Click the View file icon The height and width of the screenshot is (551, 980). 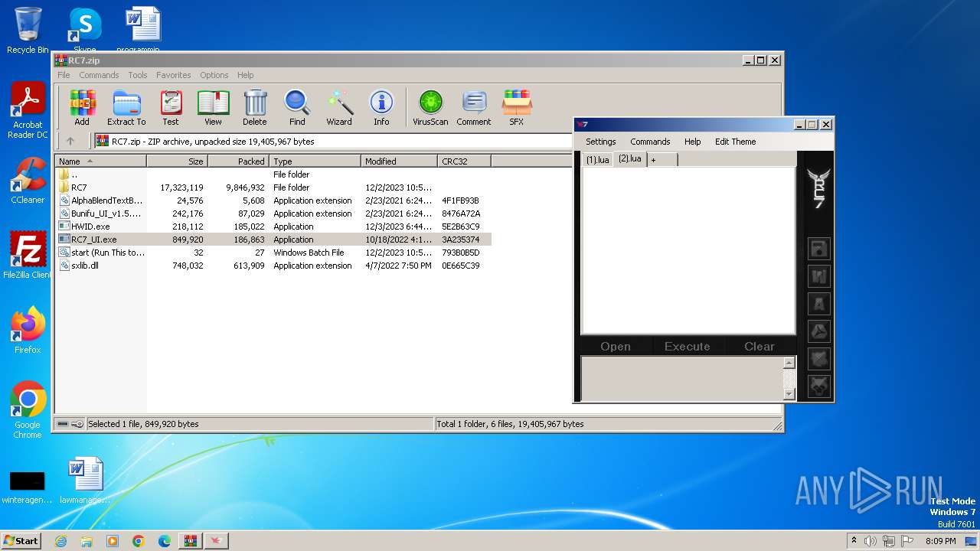[213, 107]
